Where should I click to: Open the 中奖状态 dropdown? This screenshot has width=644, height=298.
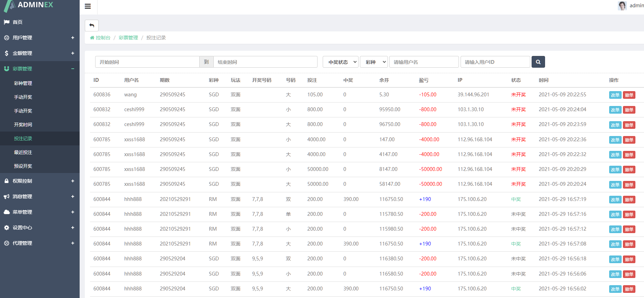pyautogui.click(x=340, y=62)
